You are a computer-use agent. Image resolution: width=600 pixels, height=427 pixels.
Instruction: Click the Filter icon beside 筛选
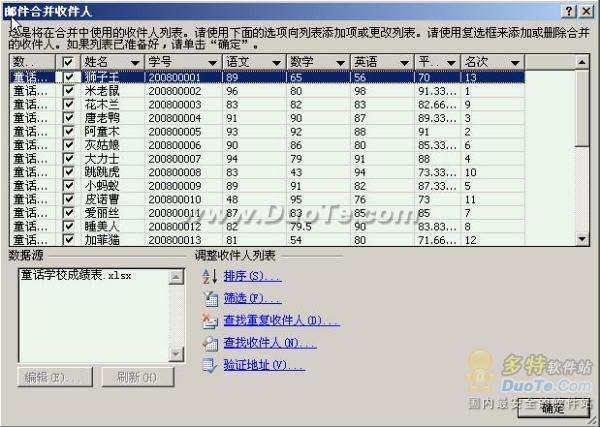click(x=210, y=299)
